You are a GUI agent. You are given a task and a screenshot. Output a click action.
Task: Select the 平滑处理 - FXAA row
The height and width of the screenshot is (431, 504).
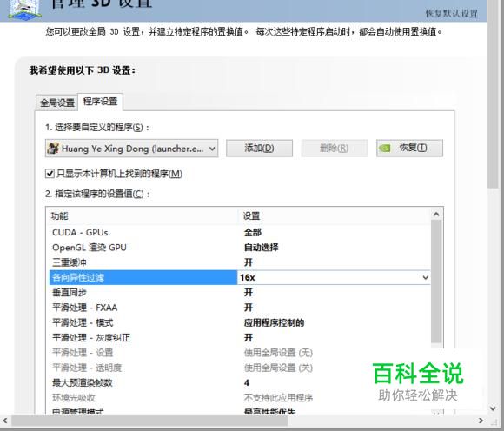(240, 308)
